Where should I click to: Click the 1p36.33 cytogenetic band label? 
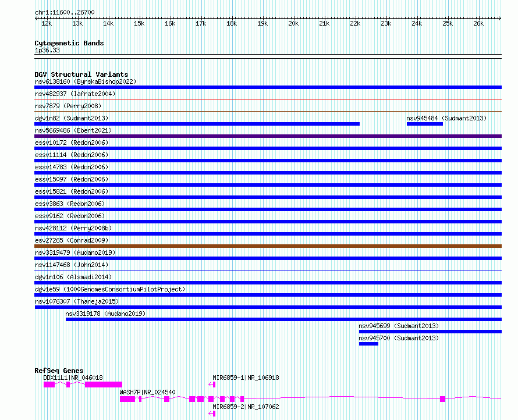(x=47, y=50)
